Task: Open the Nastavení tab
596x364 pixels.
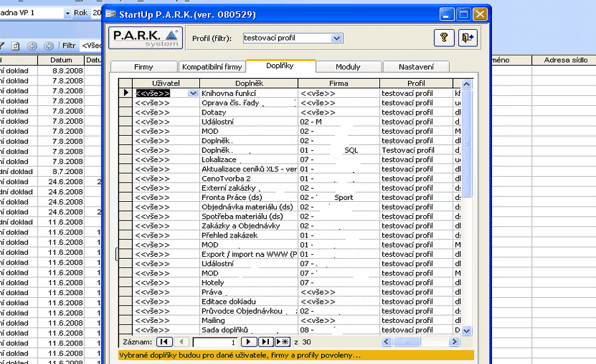Action: 417,67
